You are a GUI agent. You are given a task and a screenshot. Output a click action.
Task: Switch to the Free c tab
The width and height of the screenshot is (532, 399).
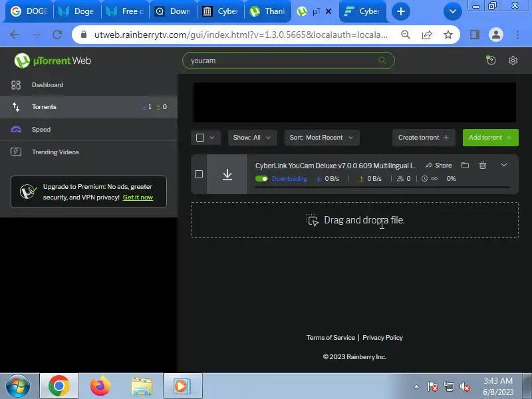click(125, 11)
